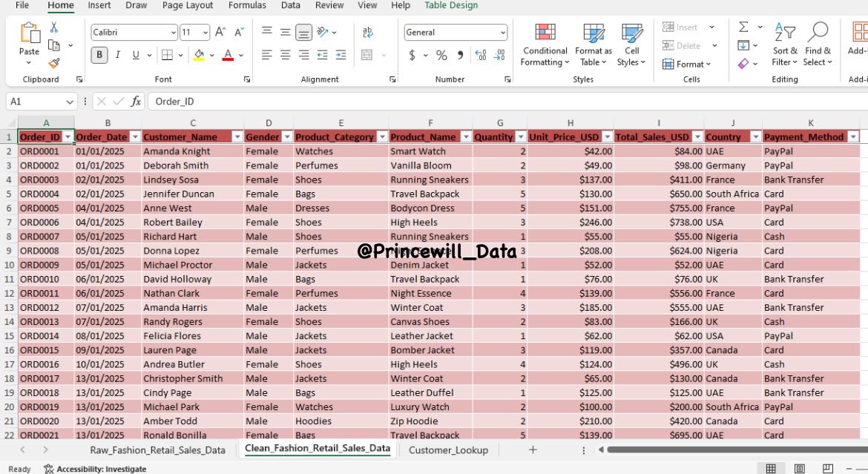Click the horizontal scrollbar
868x474 pixels.
pyautogui.click(x=737, y=450)
